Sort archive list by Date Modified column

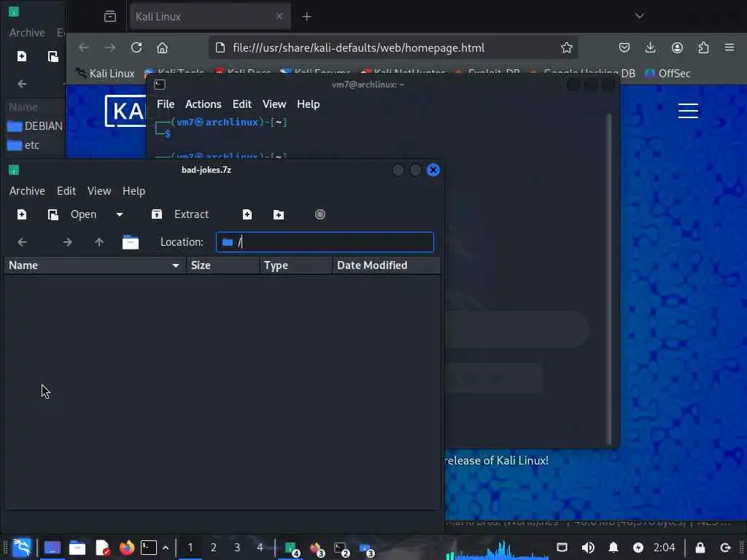pos(387,265)
